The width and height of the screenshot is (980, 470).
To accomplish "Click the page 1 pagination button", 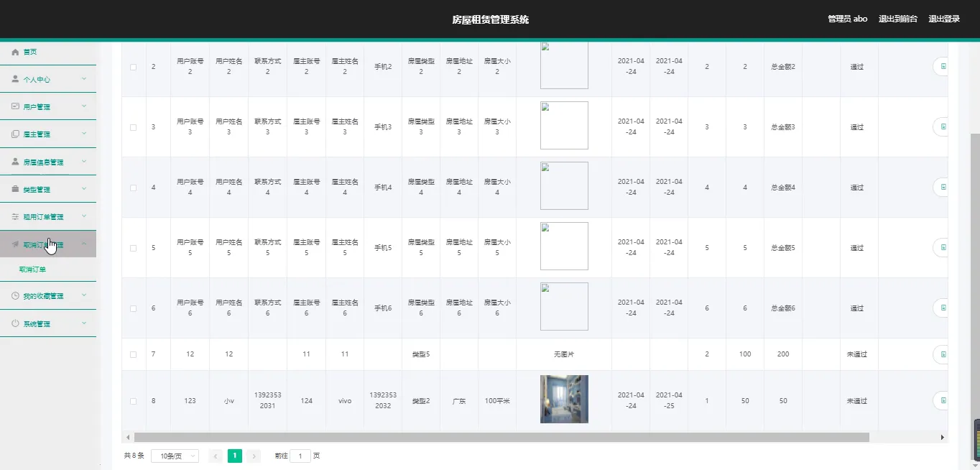I will click(234, 456).
